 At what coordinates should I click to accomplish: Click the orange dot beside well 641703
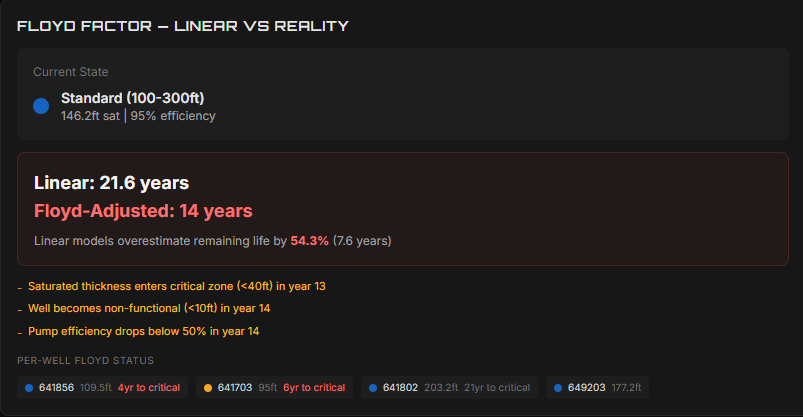208,388
